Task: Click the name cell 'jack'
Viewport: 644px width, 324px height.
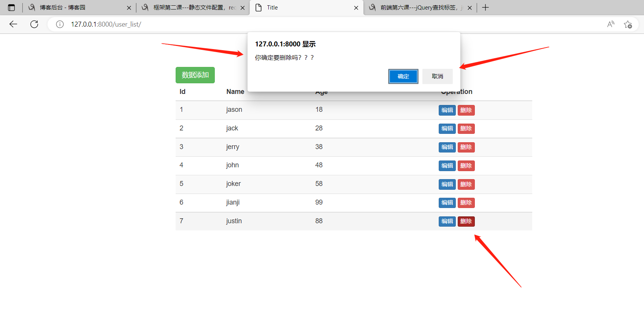Action: click(232, 128)
